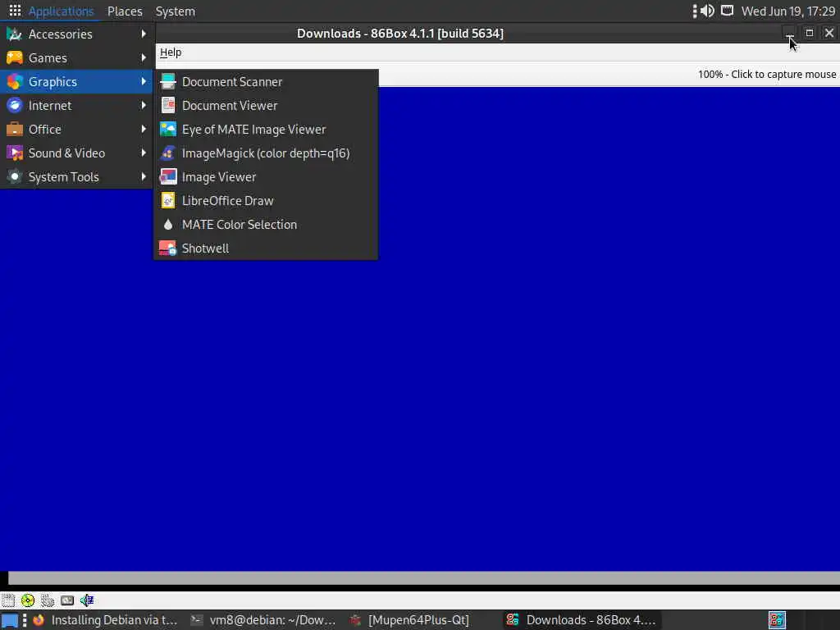This screenshot has width=840, height=630.
Task: Launch Document Scanner from Graphics menu
Action: pyautogui.click(x=267, y=81)
